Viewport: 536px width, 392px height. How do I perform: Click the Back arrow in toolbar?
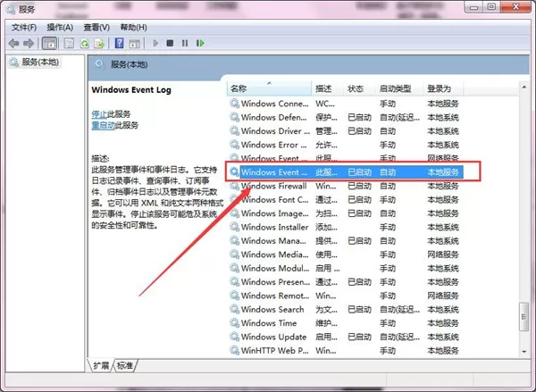pyautogui.click(x=13, y=44)
